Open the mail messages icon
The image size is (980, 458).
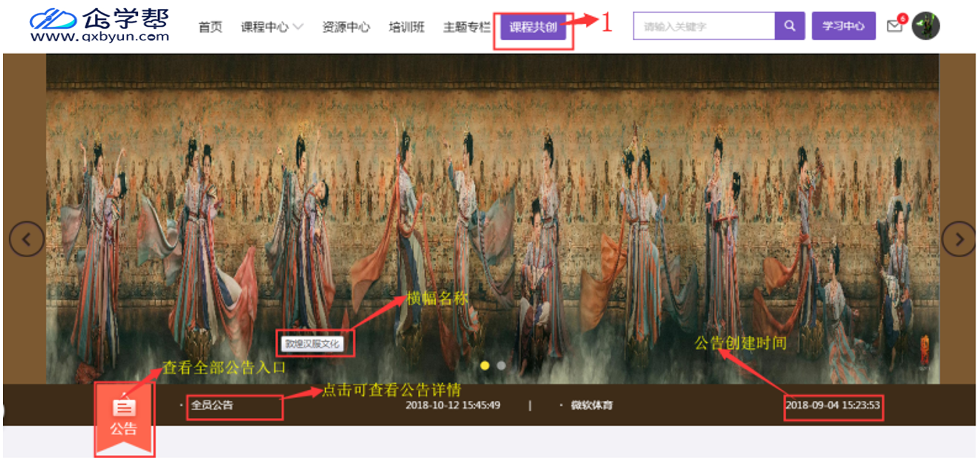click(x=895, y=26)
